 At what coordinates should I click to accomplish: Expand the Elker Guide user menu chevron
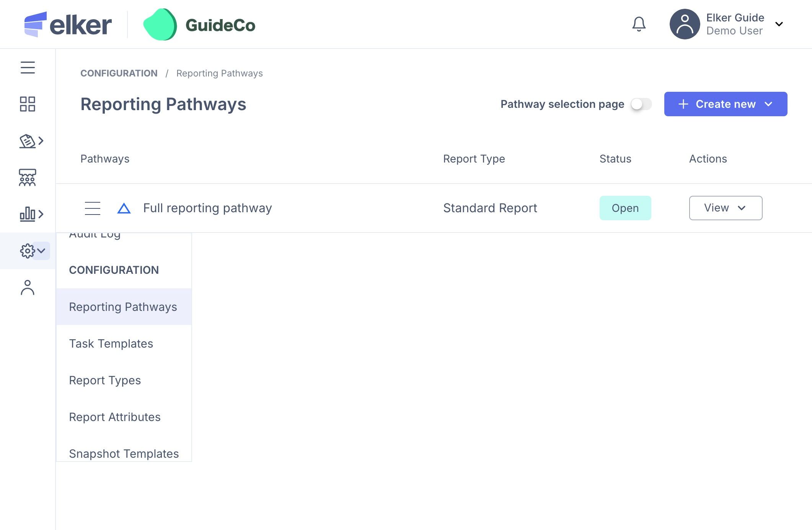point(779,24)
